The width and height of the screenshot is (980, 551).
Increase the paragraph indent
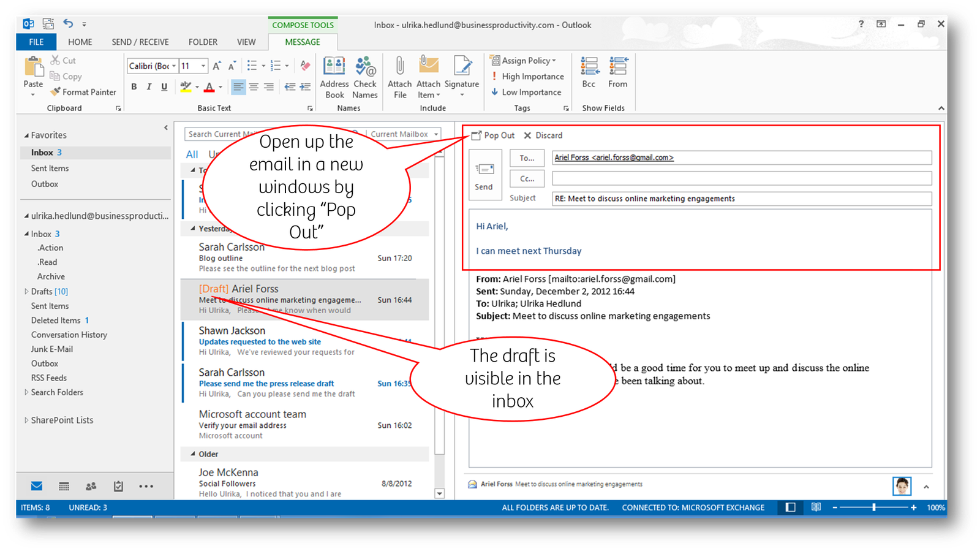tap(305, 87)
